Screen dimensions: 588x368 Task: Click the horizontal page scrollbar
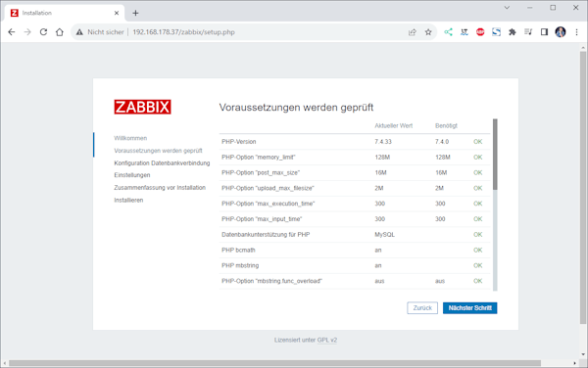(x=274, y=363)
